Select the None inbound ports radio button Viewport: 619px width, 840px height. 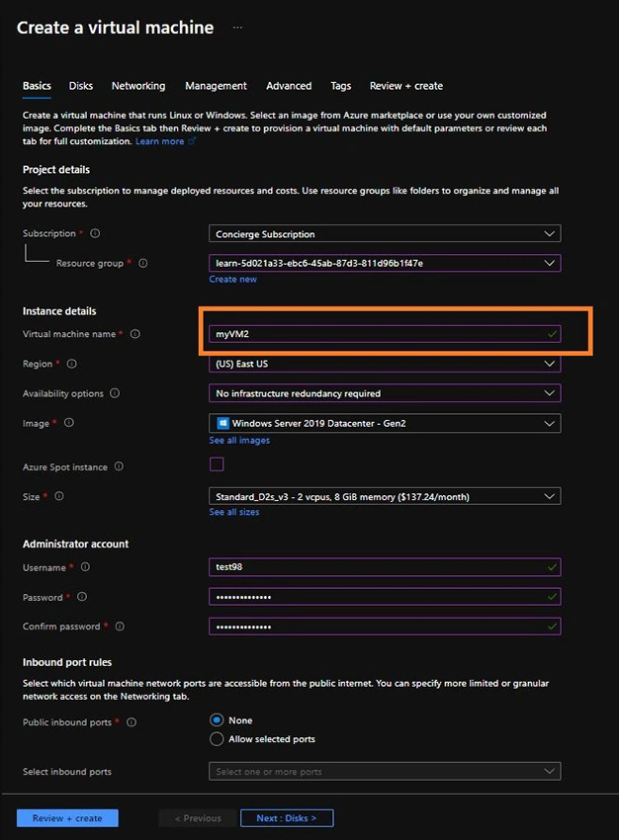point(217,720)
